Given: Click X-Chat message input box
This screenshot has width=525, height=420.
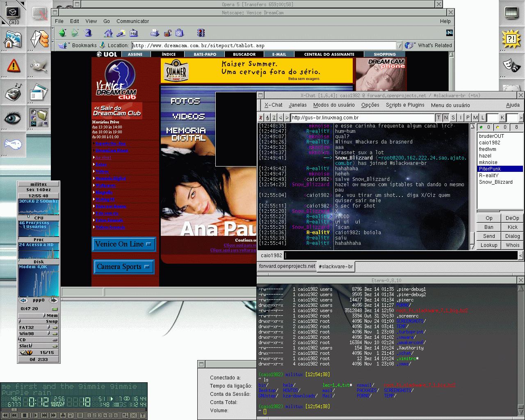Looking at the screenshot, I should [401, 255].
